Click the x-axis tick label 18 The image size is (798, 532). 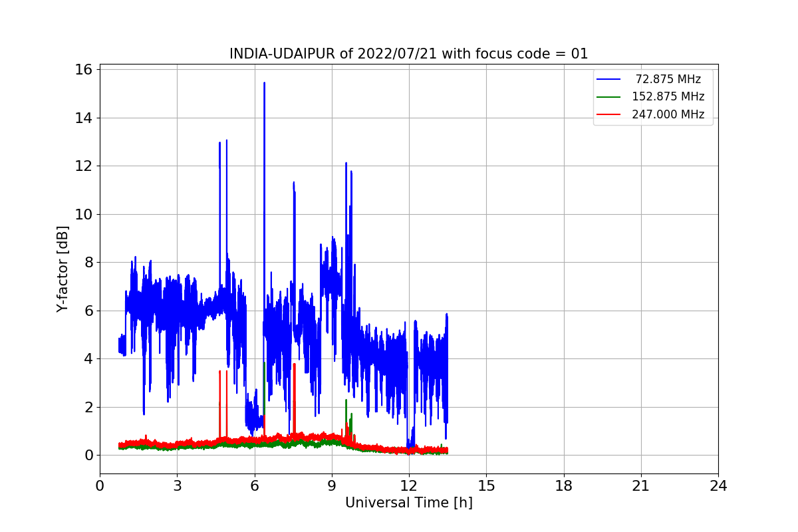pos(563,486)
